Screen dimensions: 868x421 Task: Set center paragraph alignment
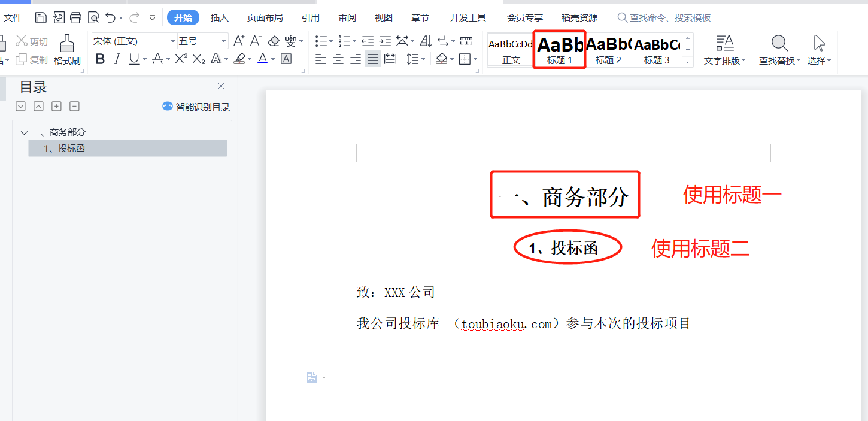(x=338, y=59)
